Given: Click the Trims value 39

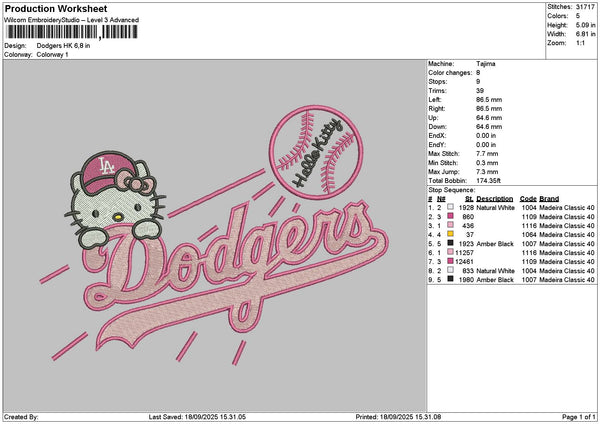Looking at the screenshot, I should tap(480, 91).
